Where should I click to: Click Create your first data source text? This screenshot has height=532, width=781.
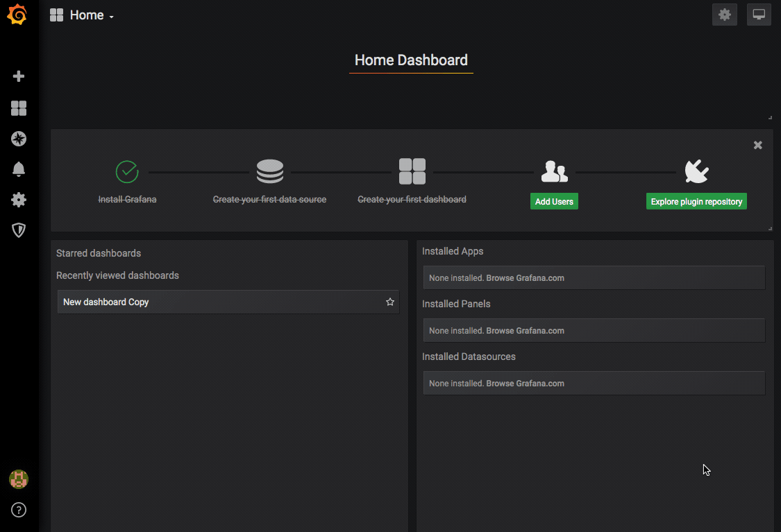[x=269, y=200]
